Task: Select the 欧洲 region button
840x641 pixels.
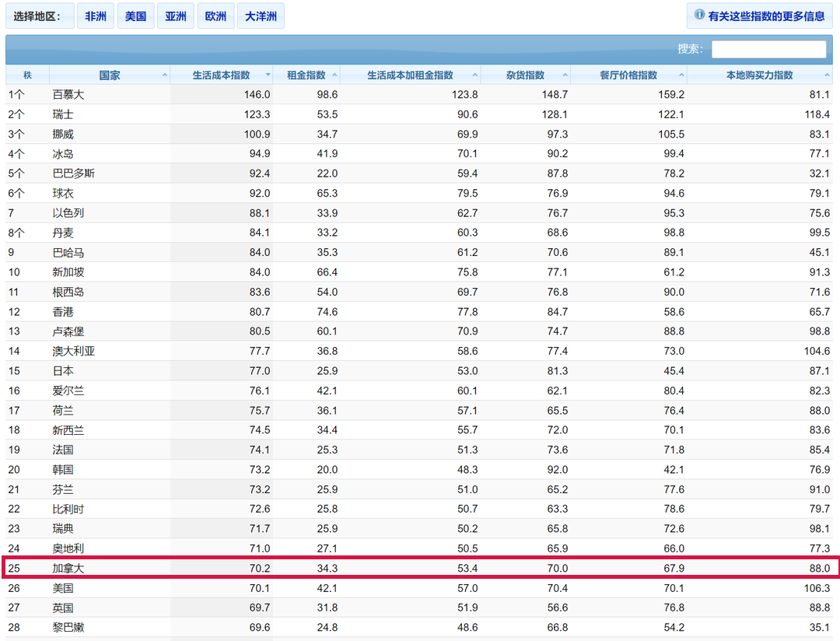Action: [215, 16]
